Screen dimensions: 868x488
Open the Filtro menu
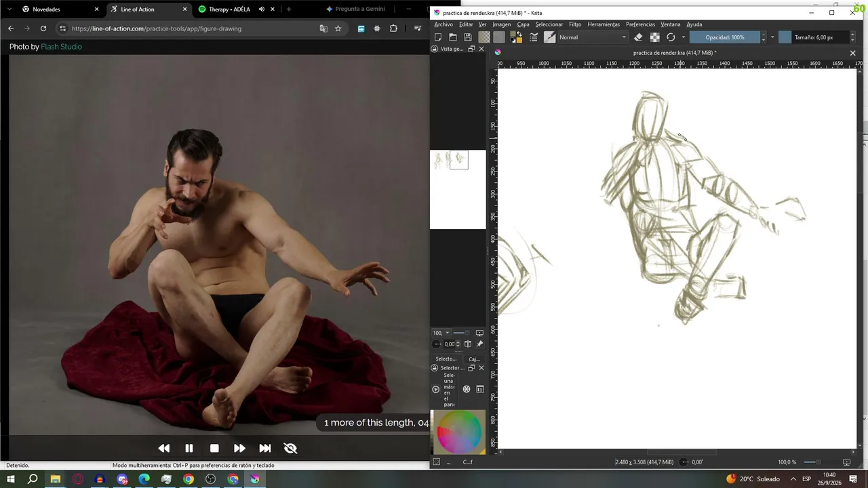(575, 24)
